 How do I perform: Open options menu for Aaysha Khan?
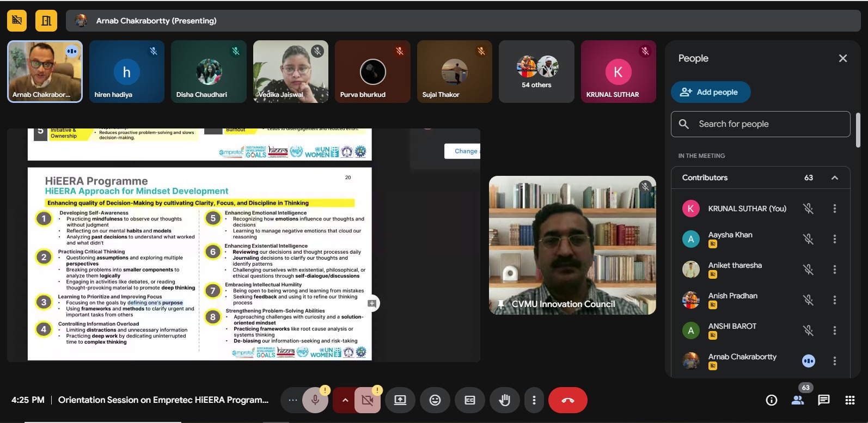pos(834,239)
